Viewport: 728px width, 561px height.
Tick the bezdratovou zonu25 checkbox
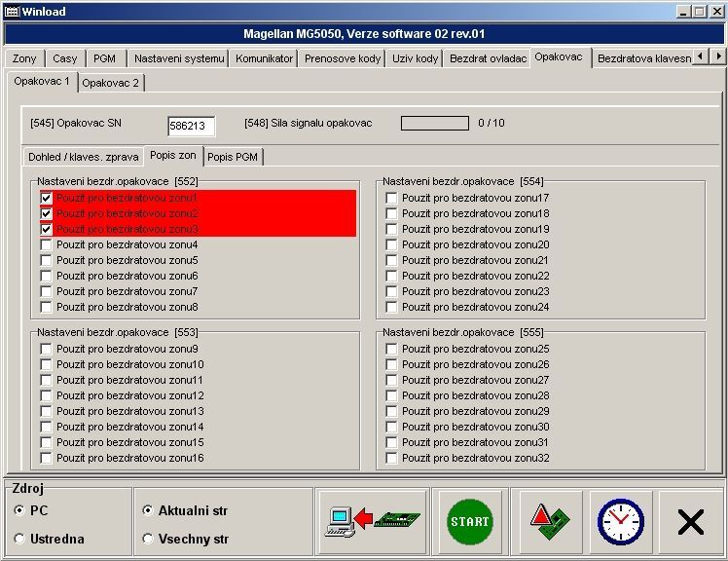pyautogui.click(x=391, y=349)
